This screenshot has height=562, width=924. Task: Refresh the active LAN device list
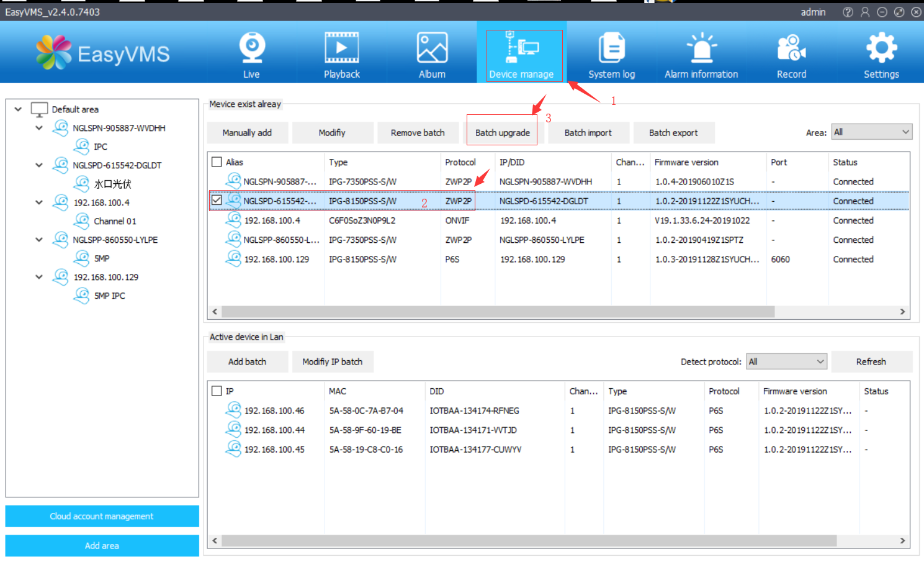(871, 361)
